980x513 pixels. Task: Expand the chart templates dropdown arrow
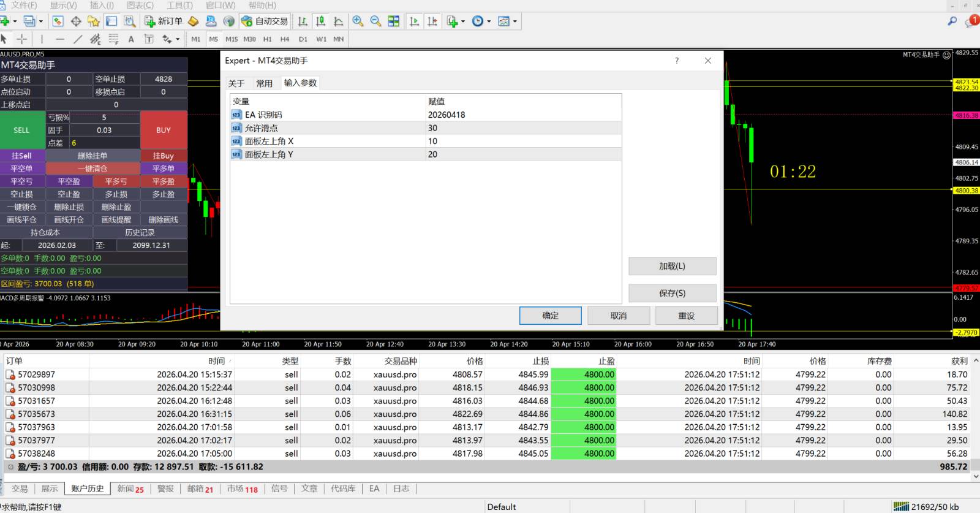point(515,21)
